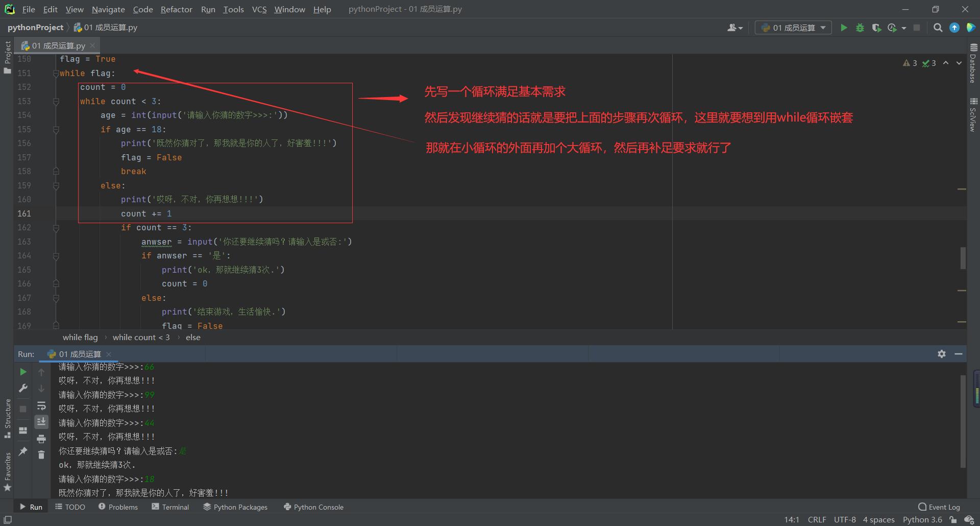Toggle the Database tool window
Image resolution: width=980 pixels, height=526 pixels.
click(x=973, y=63)
